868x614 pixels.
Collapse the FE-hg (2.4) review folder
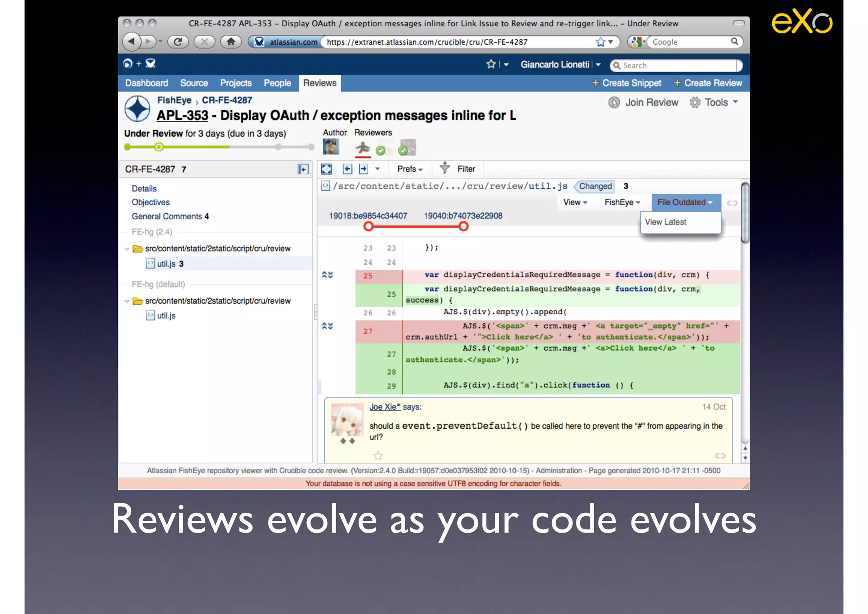[126, 249]
